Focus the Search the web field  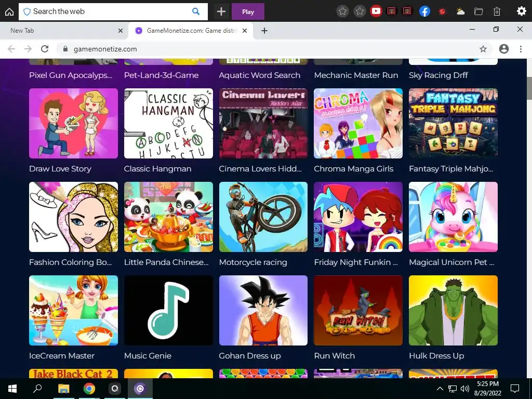(113, 11)
